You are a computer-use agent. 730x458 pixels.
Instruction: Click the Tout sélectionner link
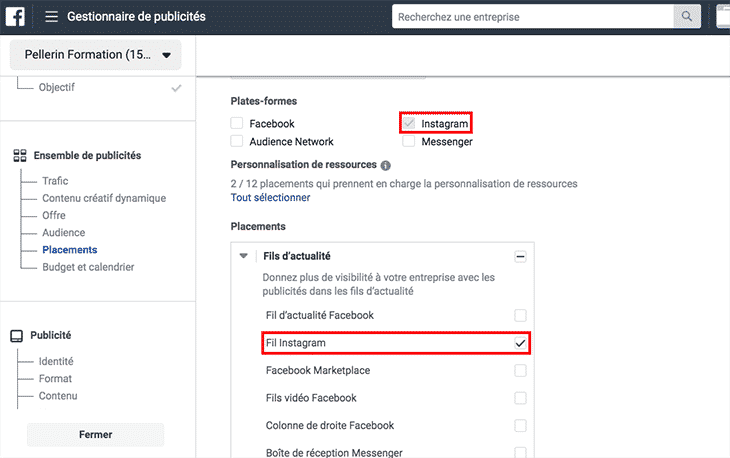[270, 198]
